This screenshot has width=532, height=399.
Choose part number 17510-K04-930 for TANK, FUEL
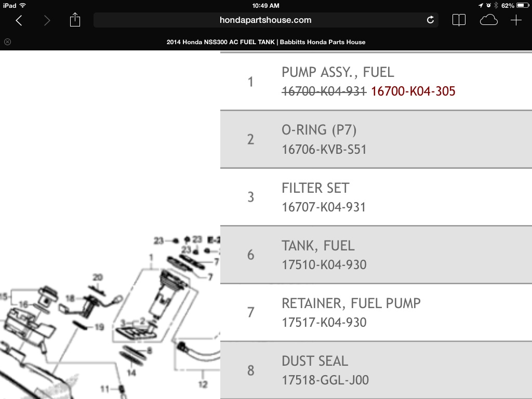(324, 264)
